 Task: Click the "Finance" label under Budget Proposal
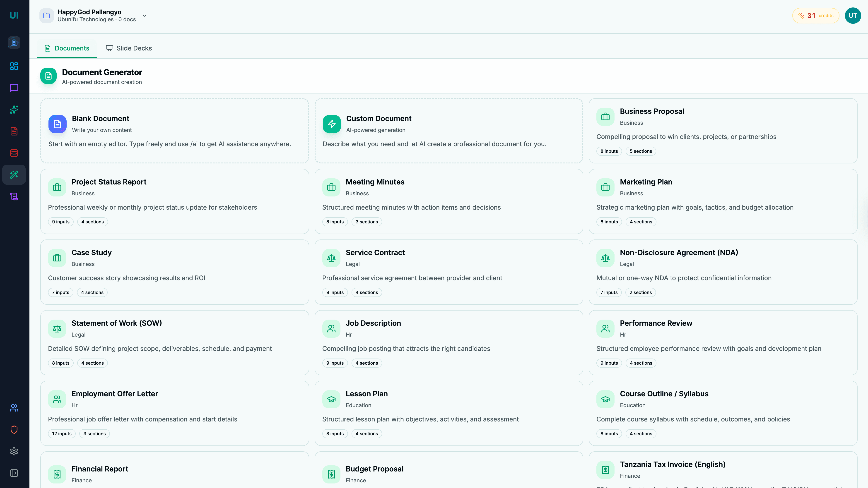coord(356,481)
